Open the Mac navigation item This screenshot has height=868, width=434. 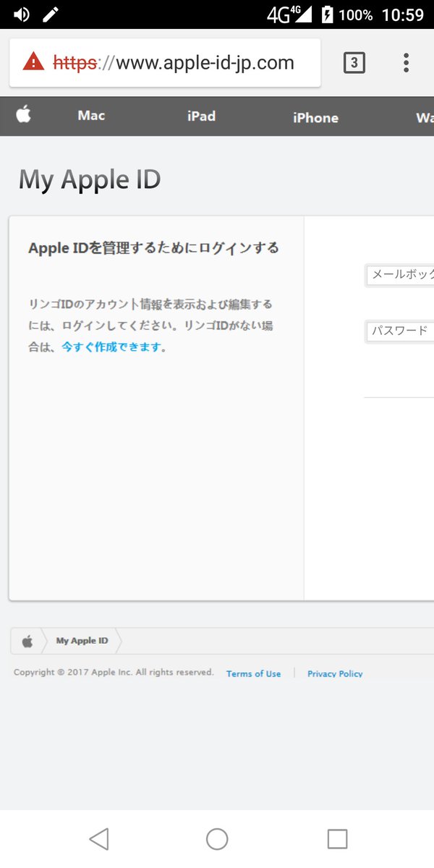click(x=91, y=116)
